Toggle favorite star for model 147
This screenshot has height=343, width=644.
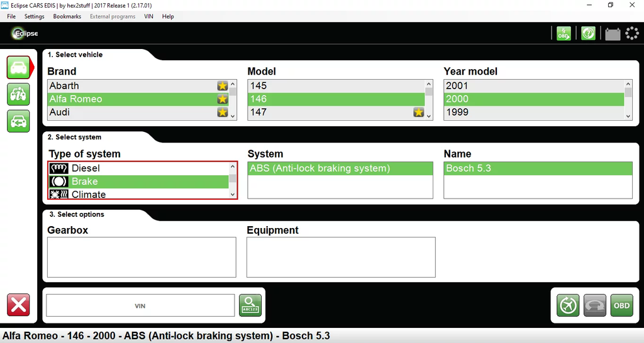tap(418, 112)
